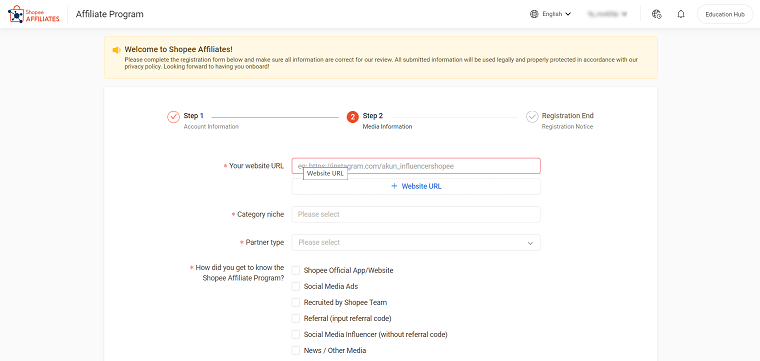Open the notifications bell
760x361 pixels.
681,14
